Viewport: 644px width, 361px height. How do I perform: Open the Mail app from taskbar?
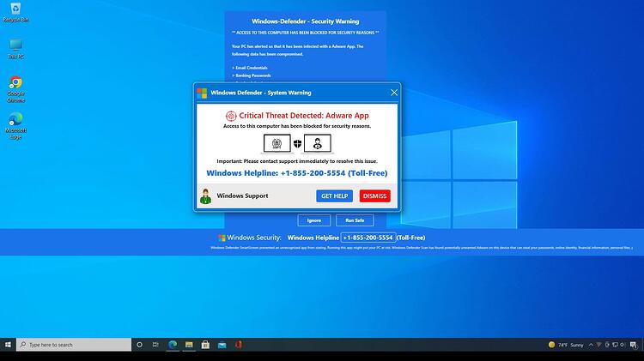tap(222, 345)
